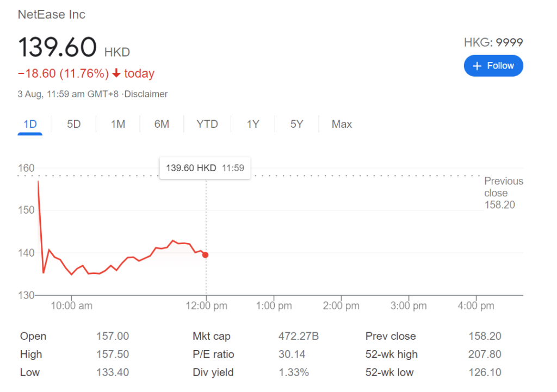557x392 pixels.
Task: Click the Previous close 158.20 label
Action: pyautogui.click(x=503, y=193)
